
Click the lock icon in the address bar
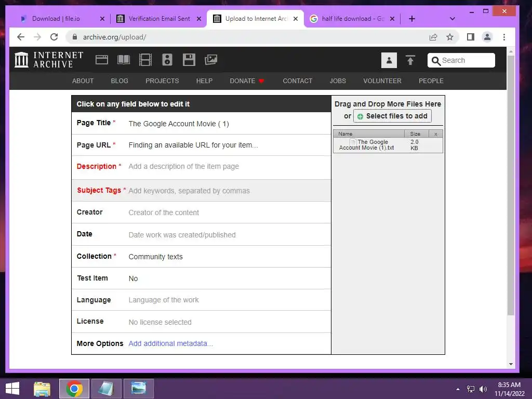click(75, 37)
